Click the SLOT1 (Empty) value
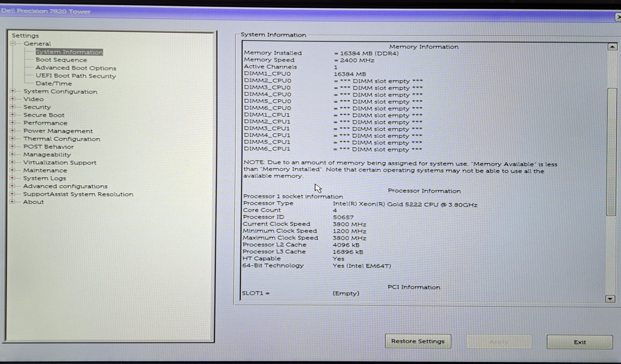The width and height of the screenshot is (621, 364). [346, 293]
